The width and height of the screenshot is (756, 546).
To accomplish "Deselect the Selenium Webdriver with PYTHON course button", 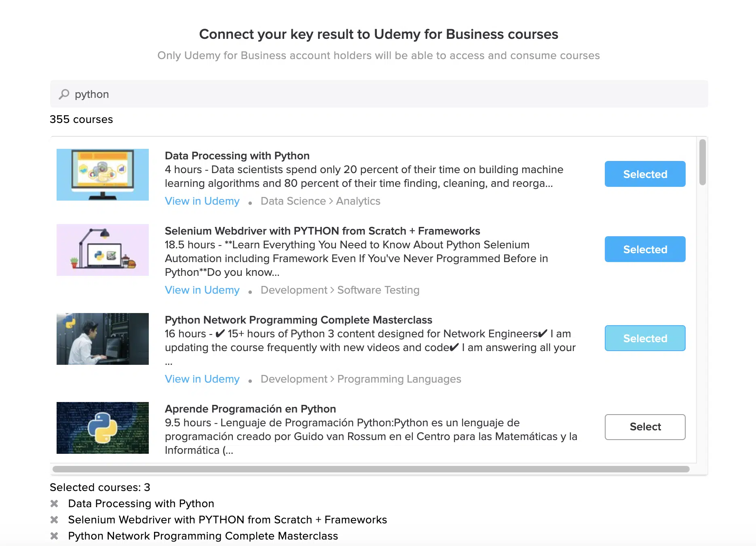I will coord(645,249).
